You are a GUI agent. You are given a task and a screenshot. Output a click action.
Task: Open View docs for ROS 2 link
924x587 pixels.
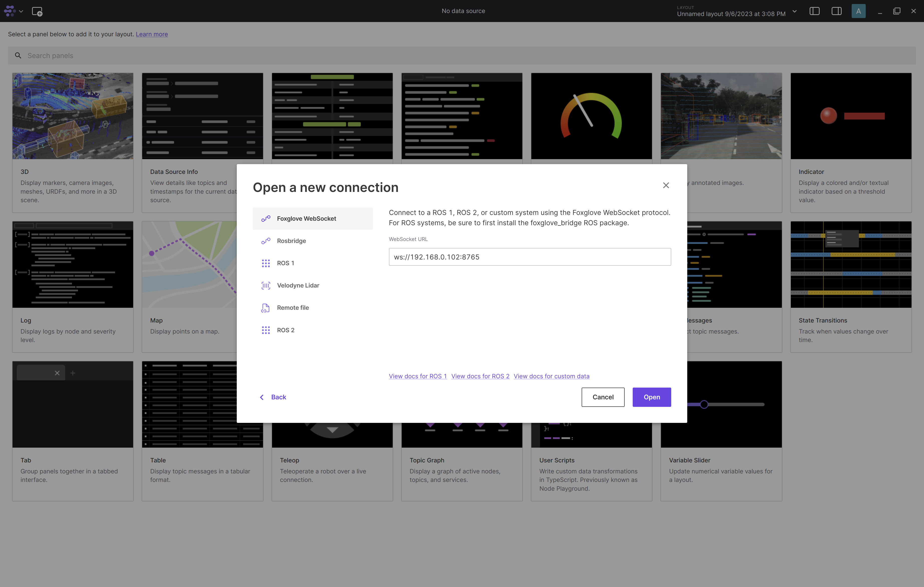tap(480, 376)
